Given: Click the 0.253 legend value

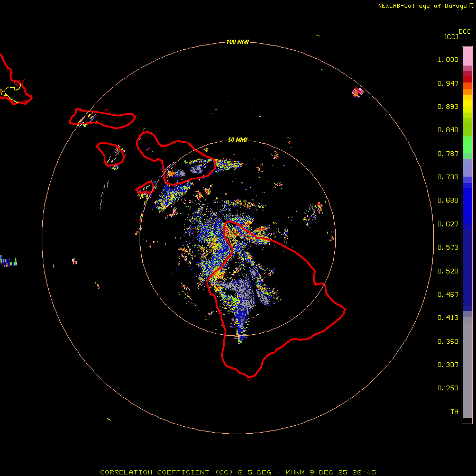Looking at the screenshot, I should [448, 388].
